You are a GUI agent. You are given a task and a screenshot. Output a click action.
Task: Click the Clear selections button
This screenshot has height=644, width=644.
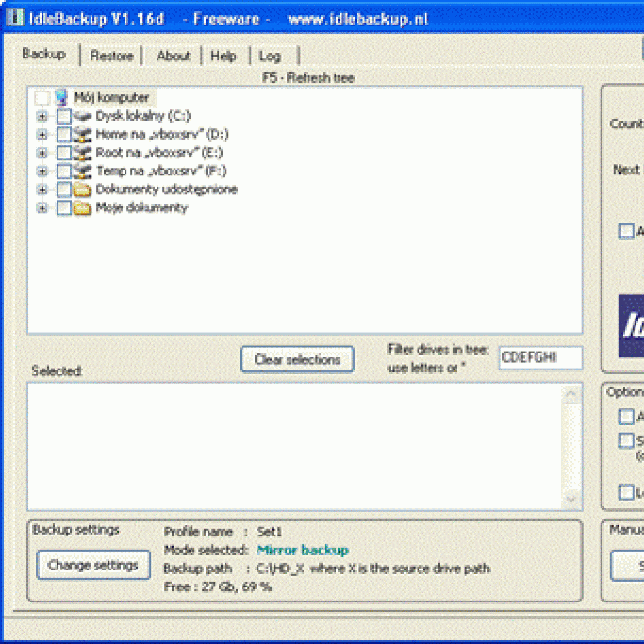(297, 359)
